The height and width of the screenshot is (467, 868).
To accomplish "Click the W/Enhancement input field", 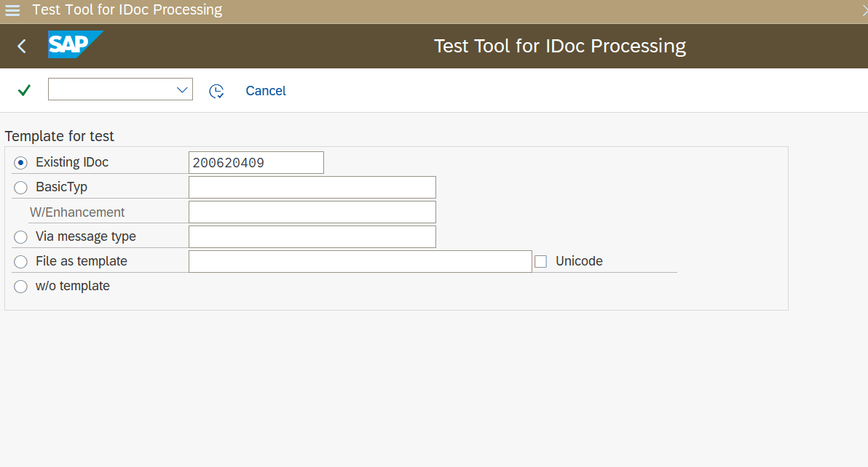I will click(312, 212).
